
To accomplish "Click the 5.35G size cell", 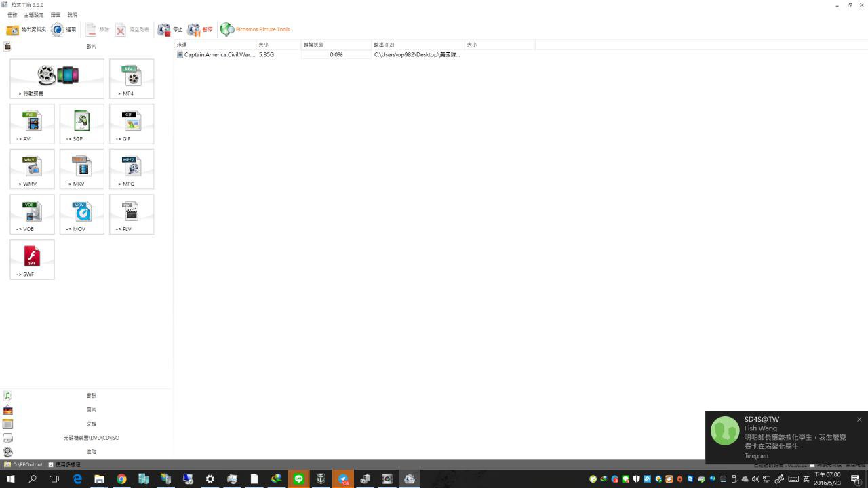I will point(267,54).
